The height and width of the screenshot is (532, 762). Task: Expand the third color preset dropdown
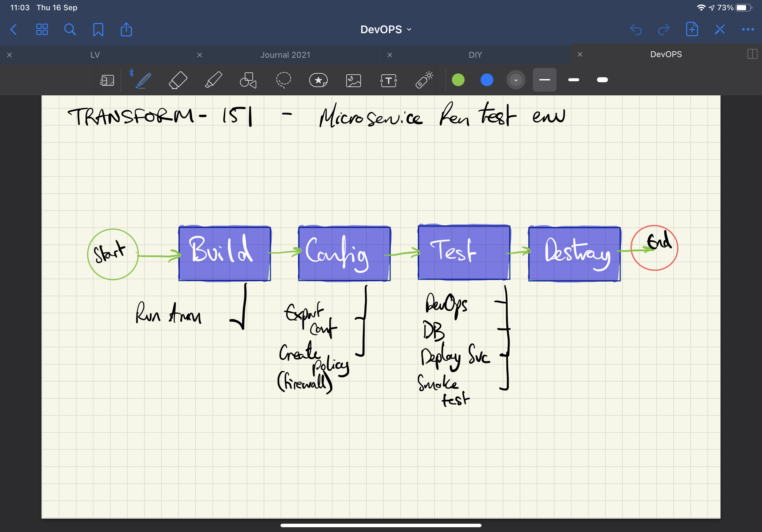pyautogui.click(x=516, y=80)
